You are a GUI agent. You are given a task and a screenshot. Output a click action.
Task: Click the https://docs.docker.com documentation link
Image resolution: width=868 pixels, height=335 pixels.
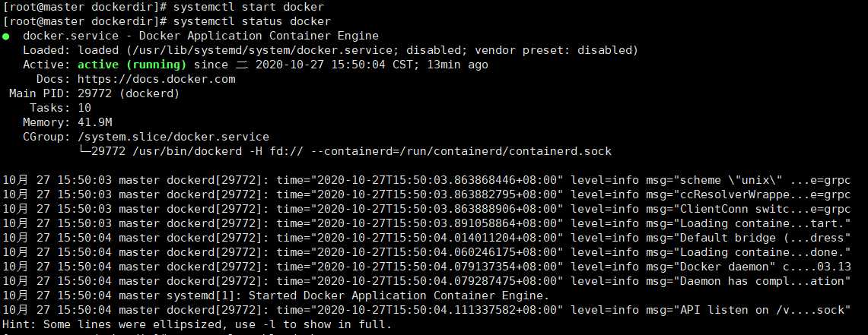tap(156, 79)
